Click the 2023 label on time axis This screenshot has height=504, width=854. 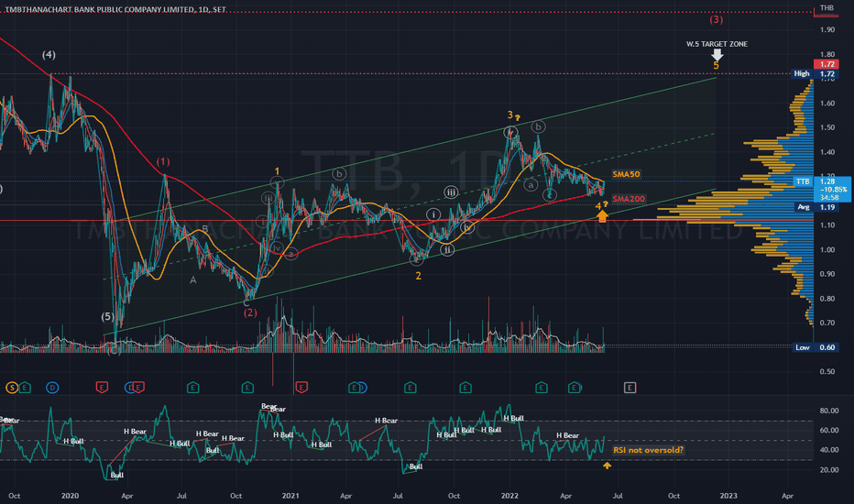[728, 496]
